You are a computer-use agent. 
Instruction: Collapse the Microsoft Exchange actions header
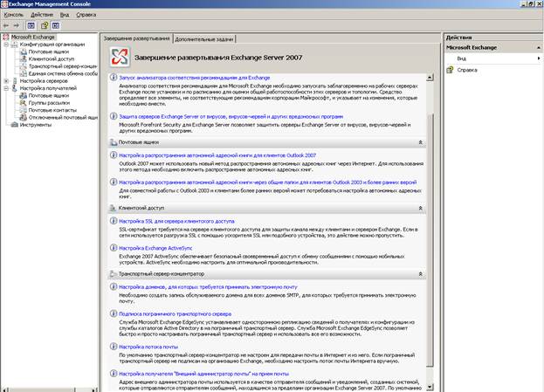click(x=539, y=47)
